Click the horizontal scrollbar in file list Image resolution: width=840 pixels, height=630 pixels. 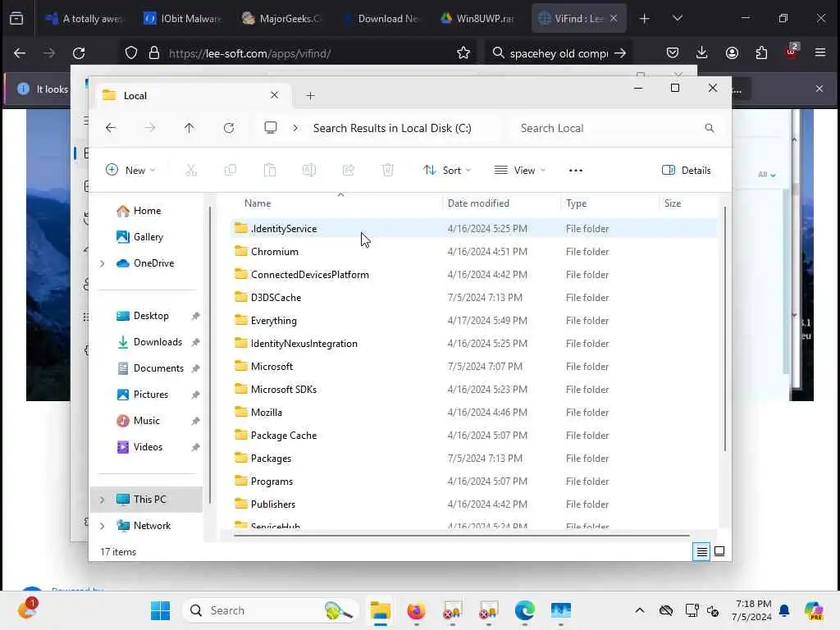click(461, 535)
